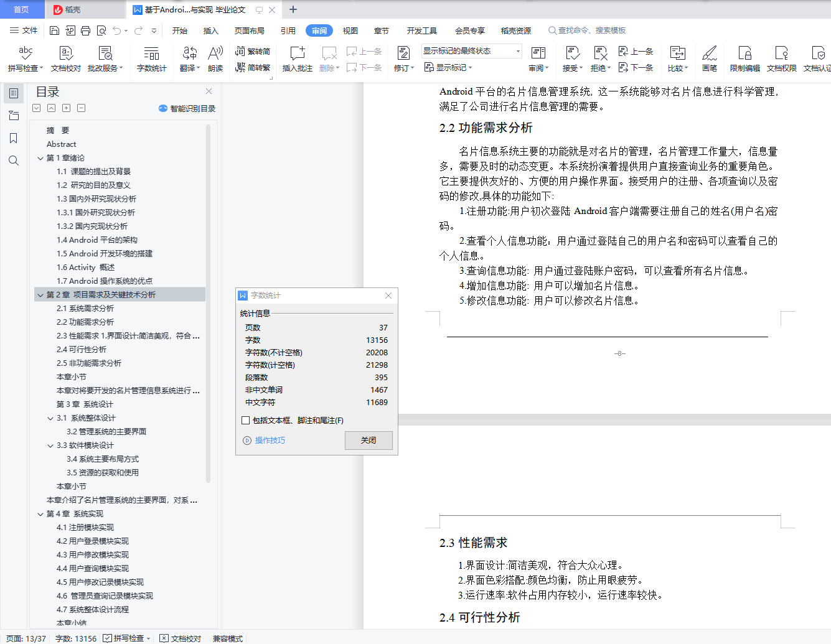Convert text with 简转繁
This screenshot has width=831, height=644.
253,67
